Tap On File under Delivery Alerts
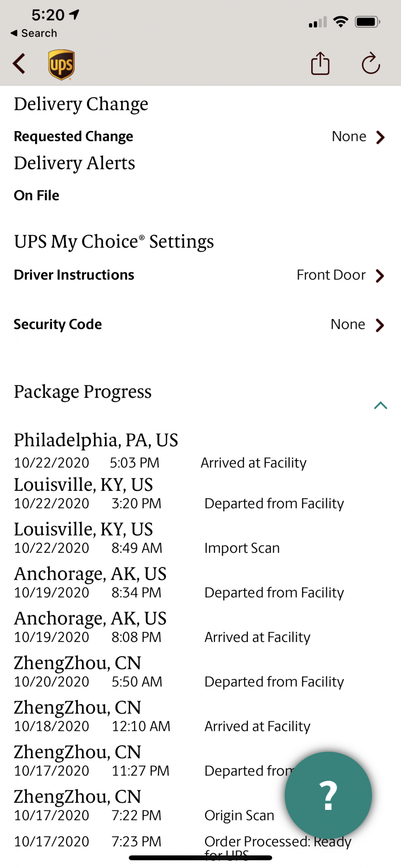Viewport: 401px width, 868px height. 36,195
